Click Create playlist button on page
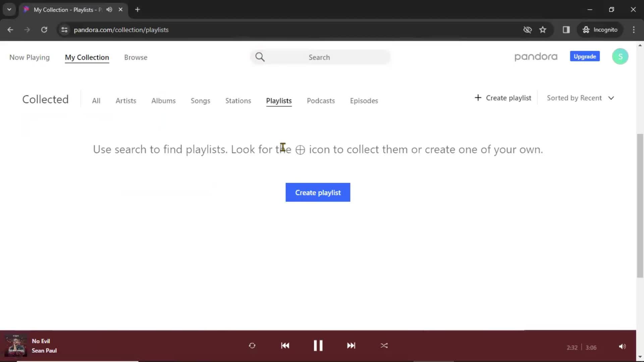This screenshot has height=362, width=644. click(318, 192)
